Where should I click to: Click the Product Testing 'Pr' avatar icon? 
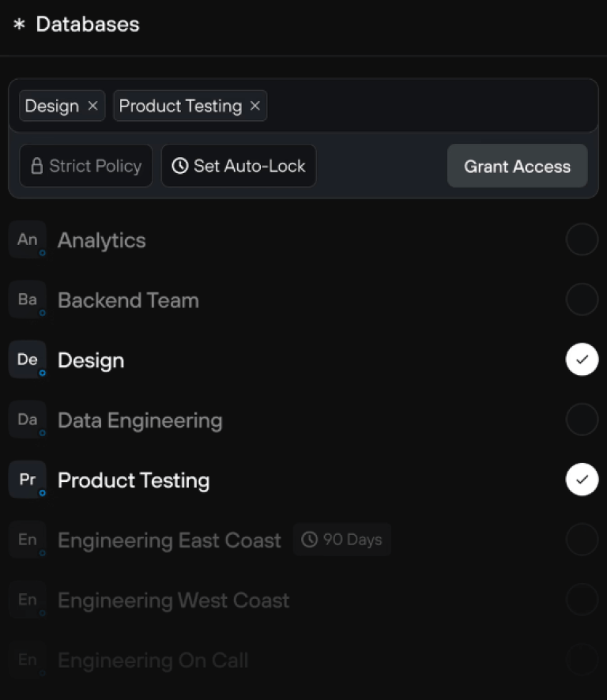(28, 480)
